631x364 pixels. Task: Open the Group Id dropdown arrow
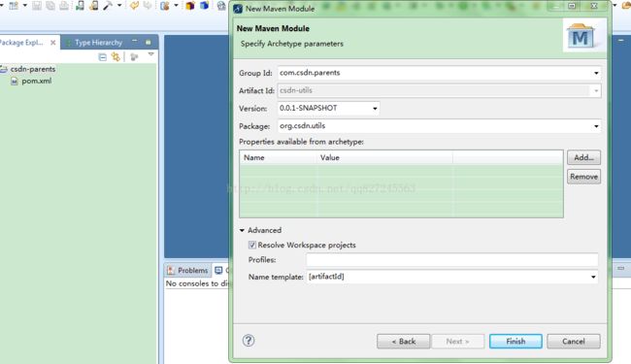pyautogui.click(x=596, y=73)
